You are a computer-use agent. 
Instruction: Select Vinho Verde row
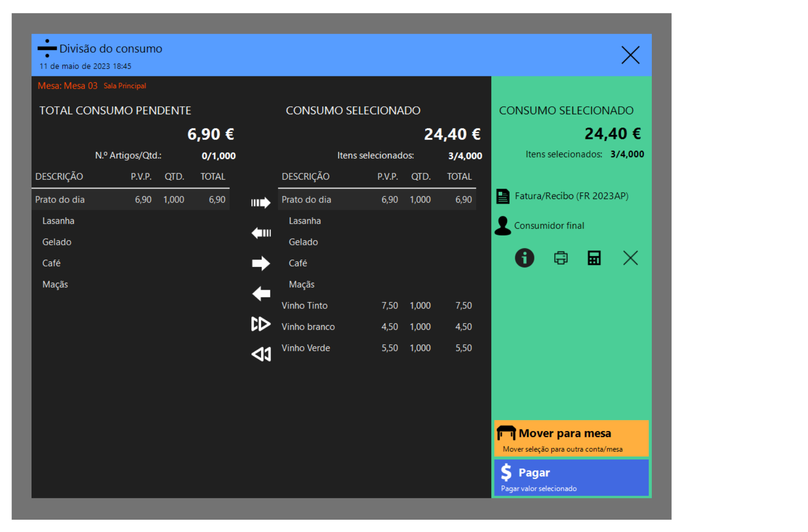(376, 348)
